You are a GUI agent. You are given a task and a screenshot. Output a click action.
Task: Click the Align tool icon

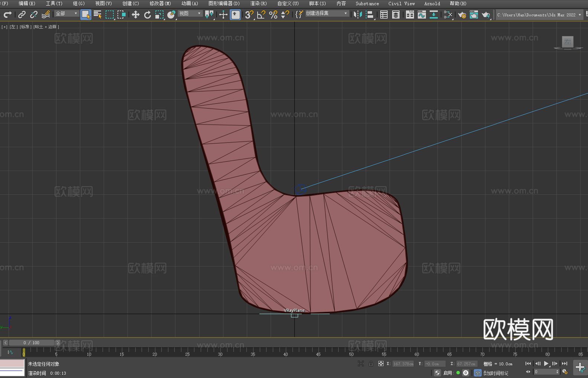point(370,14)
